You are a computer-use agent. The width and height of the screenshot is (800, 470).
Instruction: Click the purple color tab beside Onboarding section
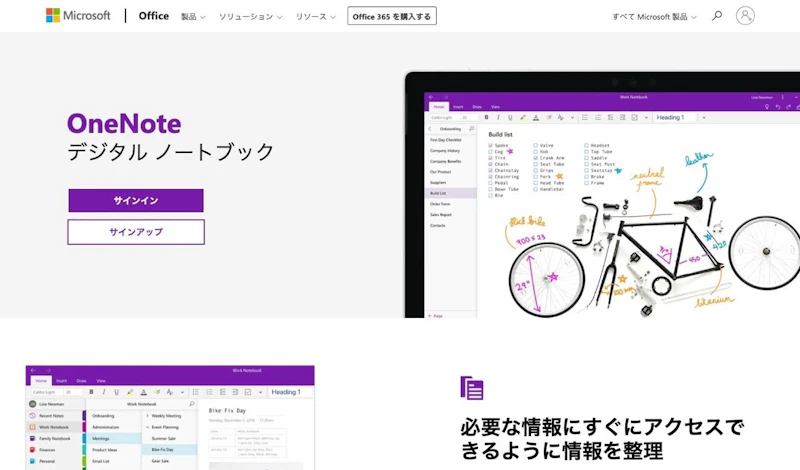click(x=84, y=415)
